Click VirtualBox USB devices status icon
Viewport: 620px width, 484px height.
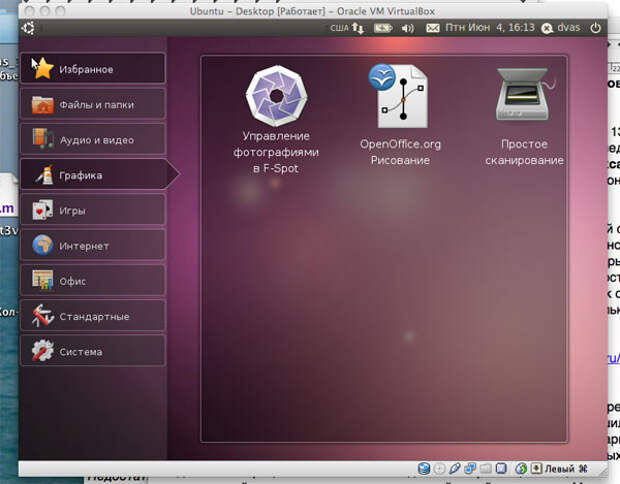[x=454, y=469]
